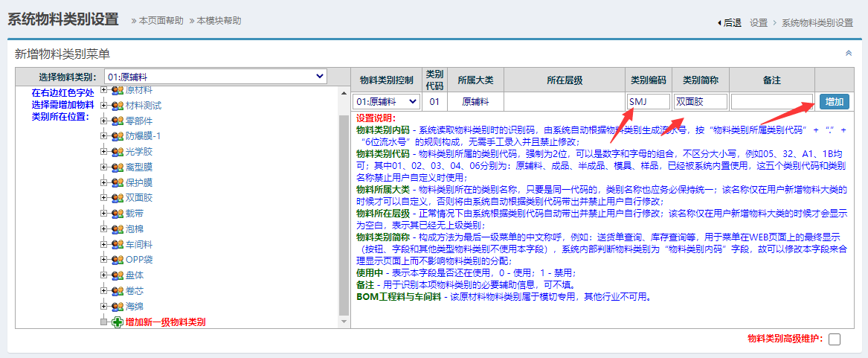Image resolution: width=868 pixels, height=358 pixels.
Task: Click the people icon beside 双面胶
Action: pos(118,198)
